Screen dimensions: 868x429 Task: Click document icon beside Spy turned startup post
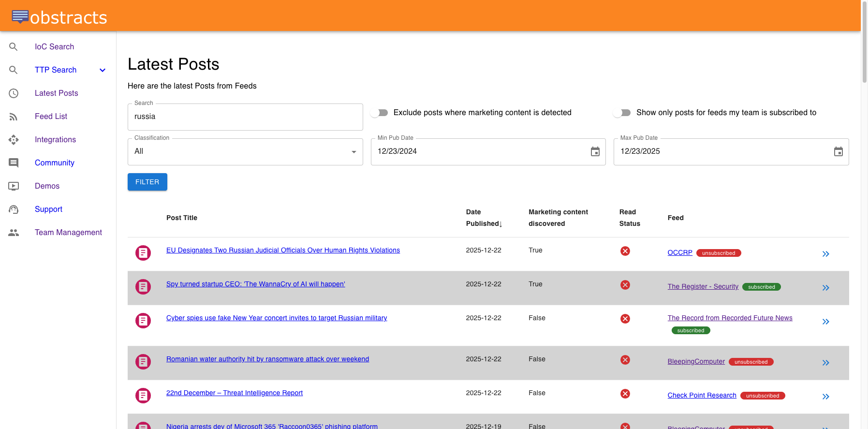click(x=143, y=287)
